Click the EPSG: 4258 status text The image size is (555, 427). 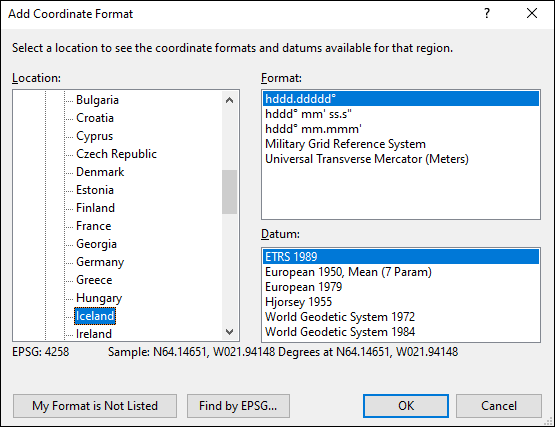click(x=41, y=352)
